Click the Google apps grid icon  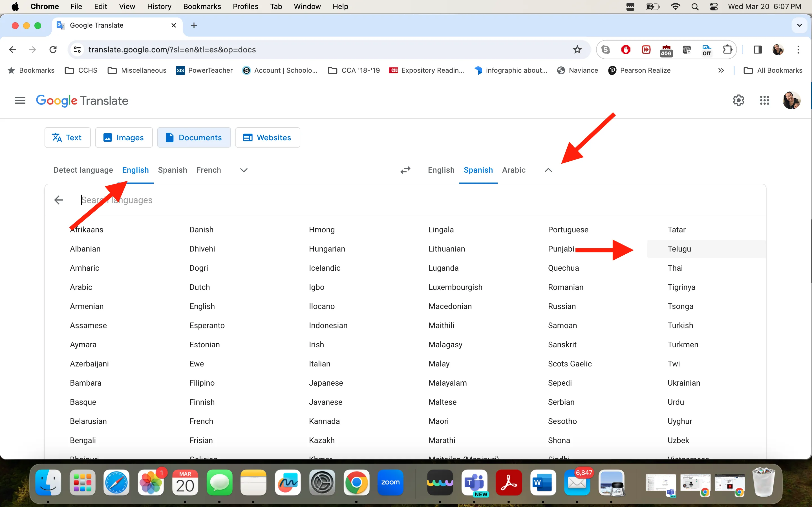(x=764, y=101)
